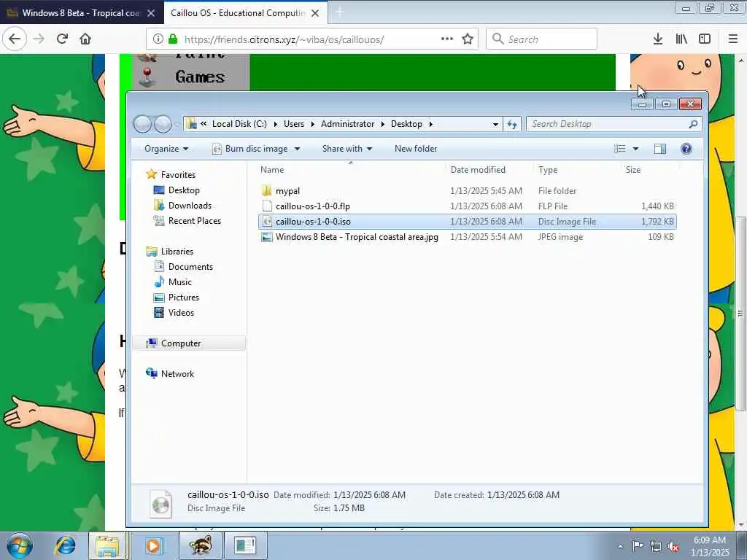Expand the arrow after Desktop breadcrumb
747x560 pixels.
pos(430,124)
